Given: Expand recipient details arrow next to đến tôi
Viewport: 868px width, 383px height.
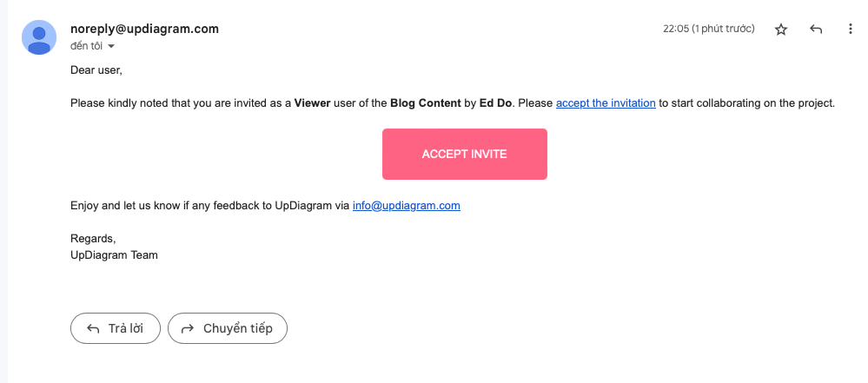Looking at the screenshot, I should [x=110, y=47].
